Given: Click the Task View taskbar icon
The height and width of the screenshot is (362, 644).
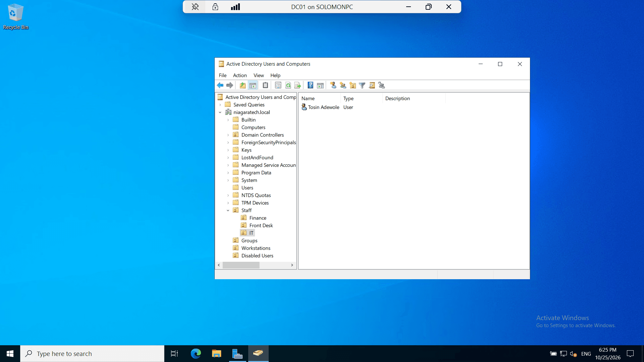Looking at the screenshot, I should (174, 354).
